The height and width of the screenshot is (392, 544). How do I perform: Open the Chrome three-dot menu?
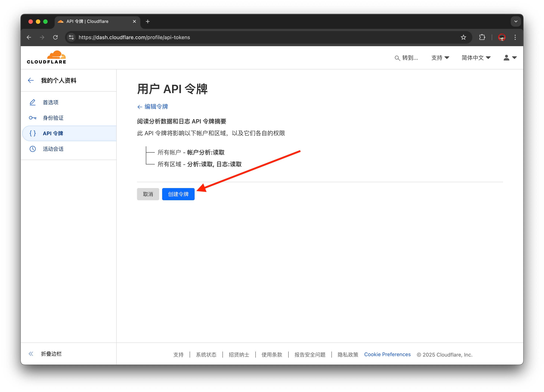click(515, 38)
